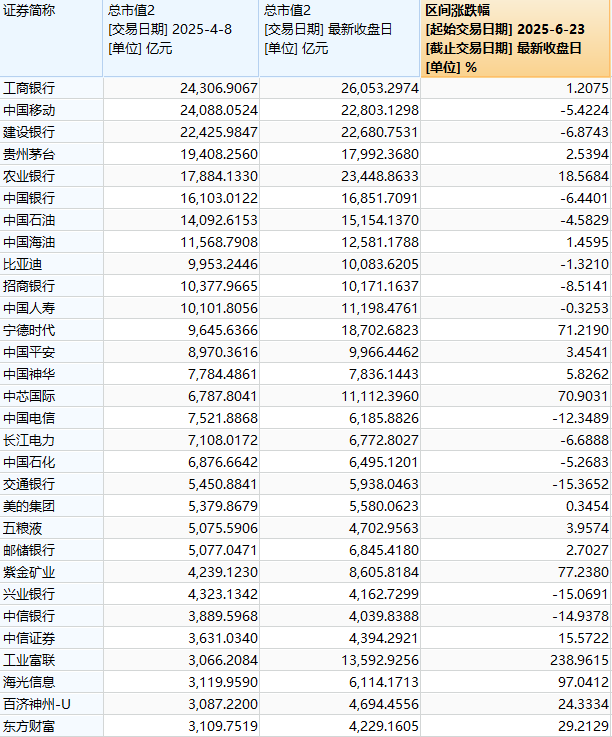The height and width of the screenshot is (737, 612).
Task: Select the 证券简称 column header
Action: pyautogui.click(x=51, y=38)
